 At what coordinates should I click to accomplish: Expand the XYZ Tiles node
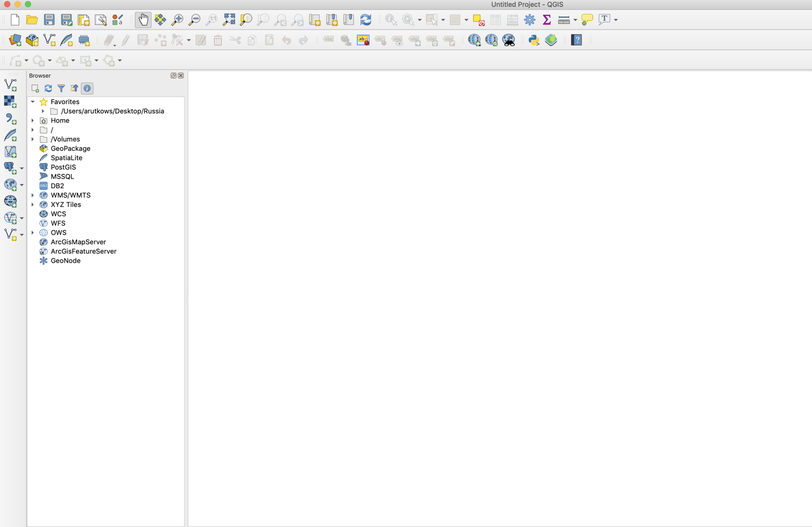33,205
